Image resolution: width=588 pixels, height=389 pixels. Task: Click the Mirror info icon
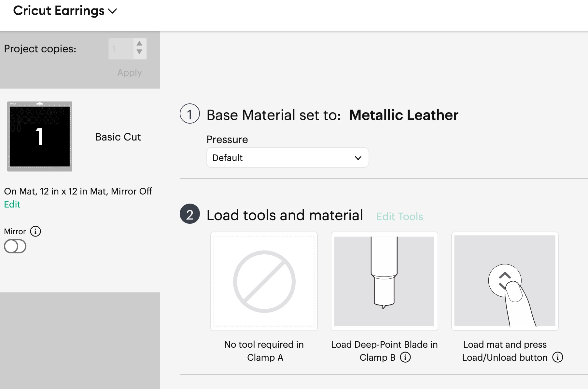(x=35, y=231)
